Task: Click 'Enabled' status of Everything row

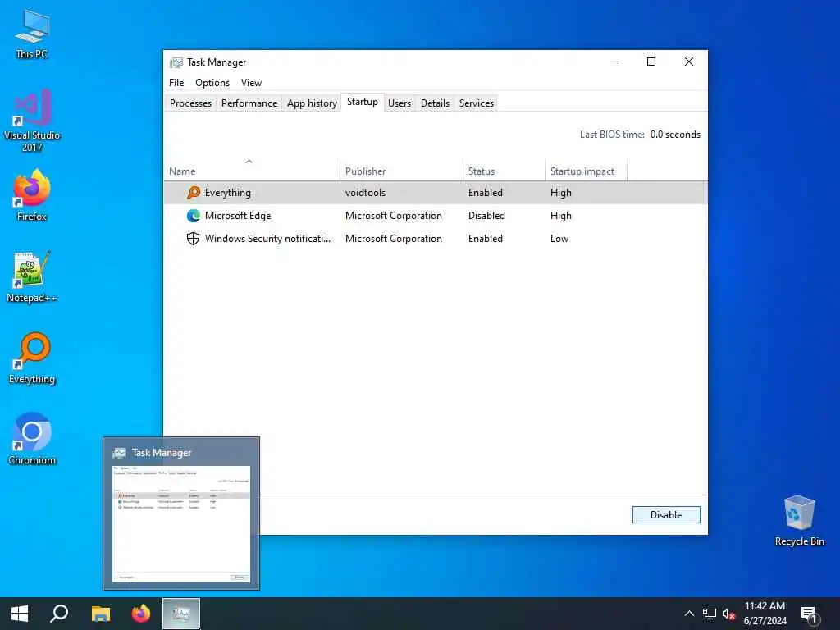Action: click(486, 192)
